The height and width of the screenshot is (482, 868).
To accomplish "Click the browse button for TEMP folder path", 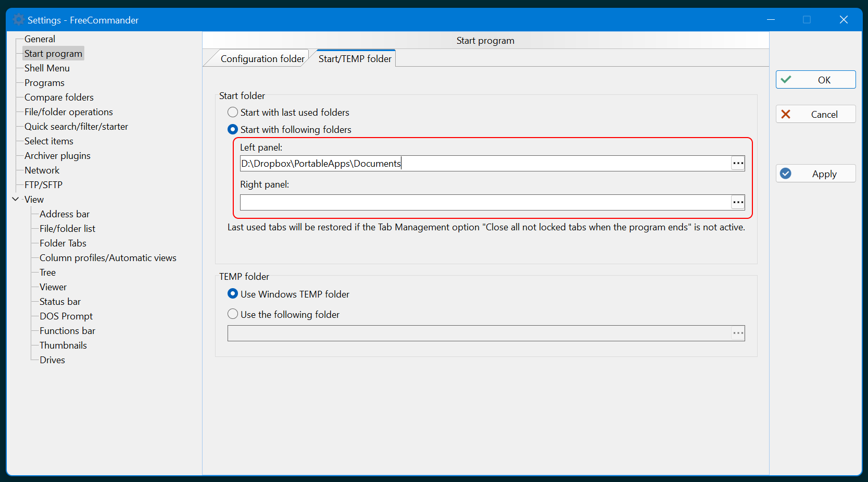I will (738, 333).
